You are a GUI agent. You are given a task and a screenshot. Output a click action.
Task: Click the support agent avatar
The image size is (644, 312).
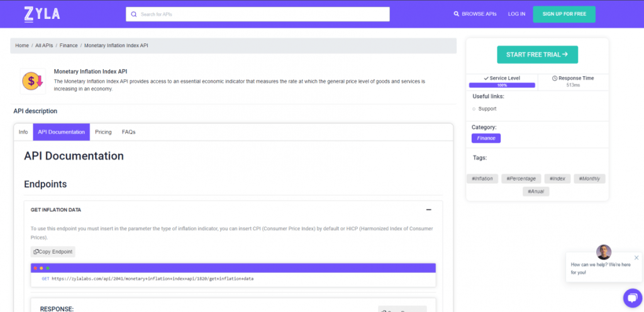pos(603,252)
